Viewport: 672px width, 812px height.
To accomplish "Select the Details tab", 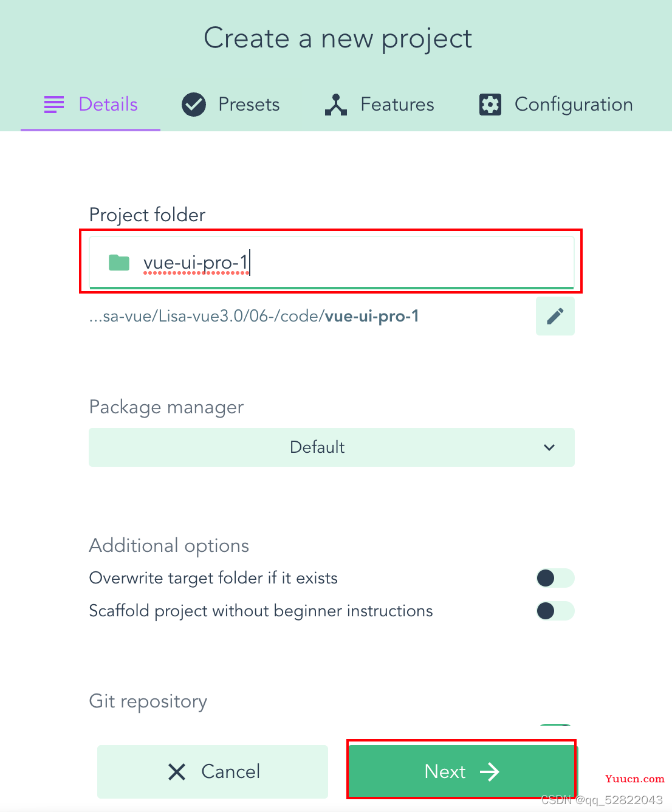I will [91, 105].
